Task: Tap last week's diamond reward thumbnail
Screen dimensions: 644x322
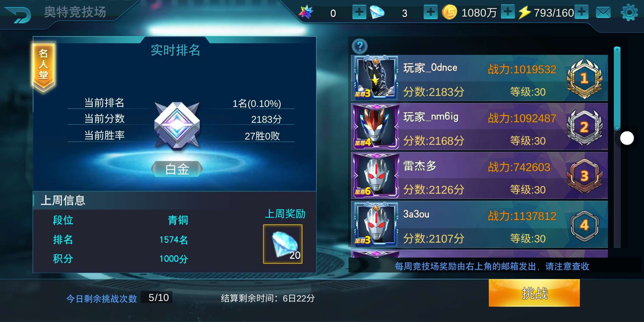Action: (x=283, y=244)
